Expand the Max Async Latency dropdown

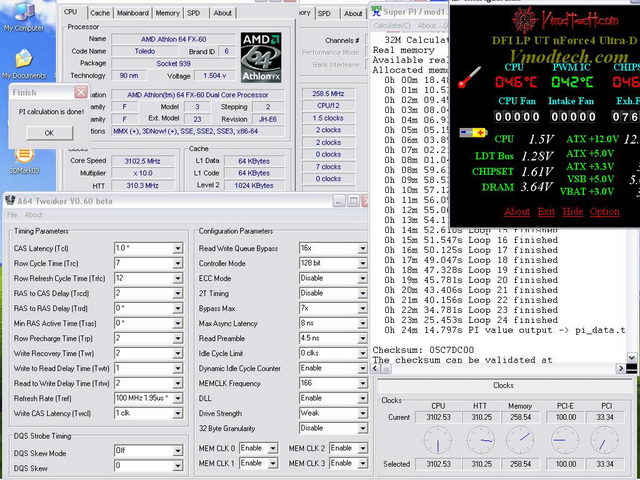tap(362, 323)
